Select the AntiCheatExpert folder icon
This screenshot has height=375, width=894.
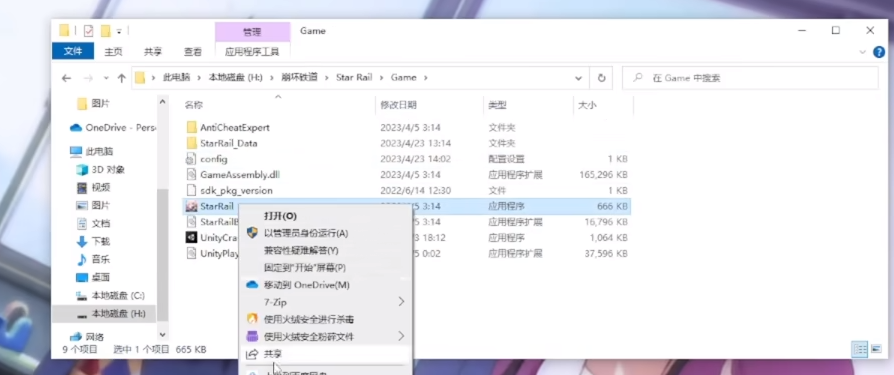pyautogui.click(x=192, y=127)
